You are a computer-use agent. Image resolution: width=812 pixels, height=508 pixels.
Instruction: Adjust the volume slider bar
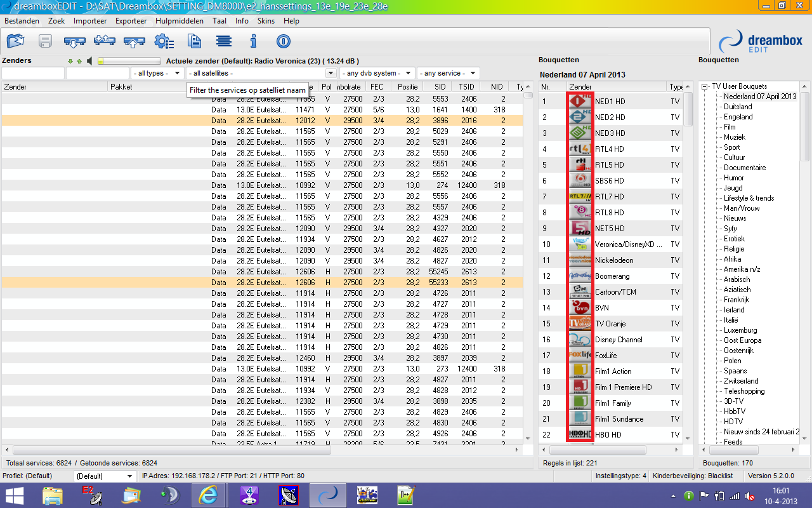[x=129, y=61]
